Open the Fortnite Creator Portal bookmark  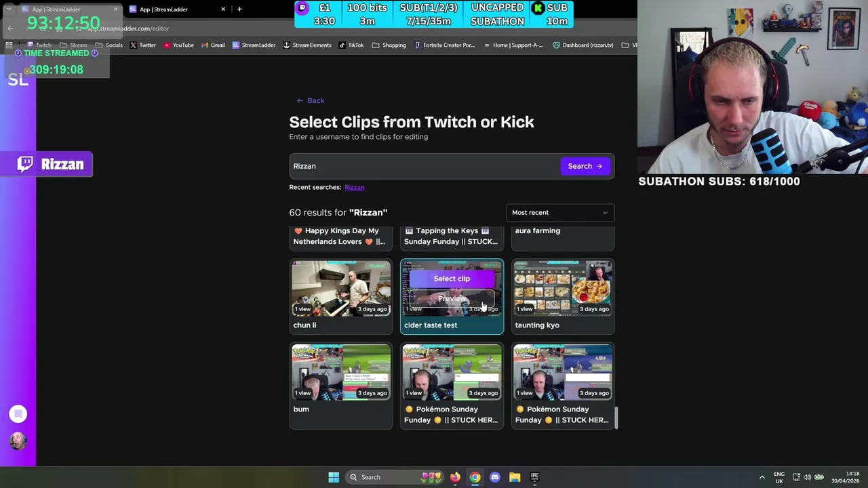(x=445, y=45)
